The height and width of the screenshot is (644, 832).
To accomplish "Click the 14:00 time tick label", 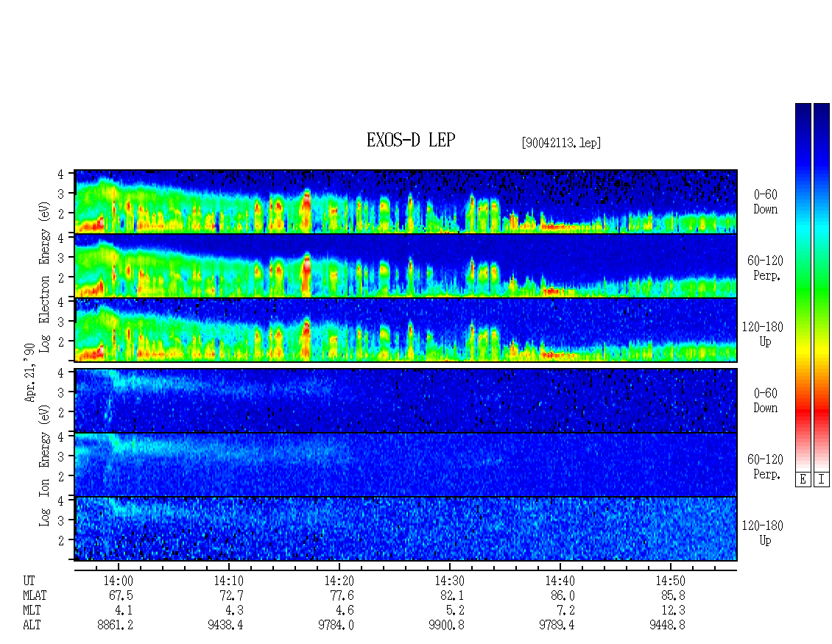I will point(118,581).
